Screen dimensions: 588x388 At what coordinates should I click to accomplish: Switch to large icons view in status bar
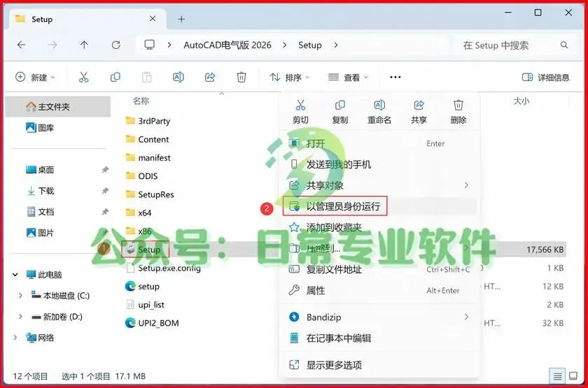pos(573,375)
